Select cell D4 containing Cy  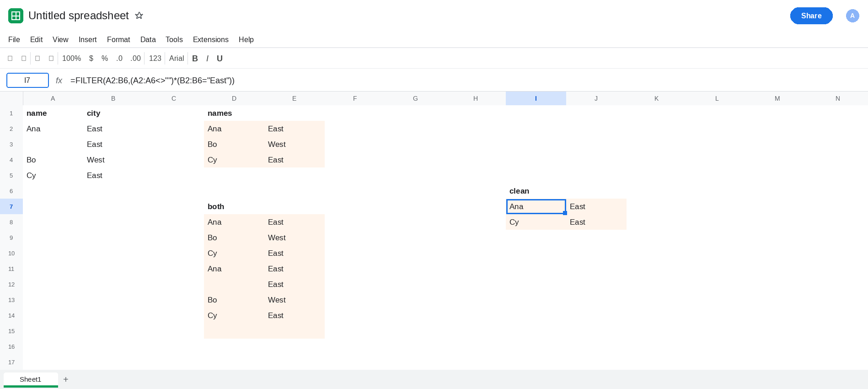coord(234,160)
